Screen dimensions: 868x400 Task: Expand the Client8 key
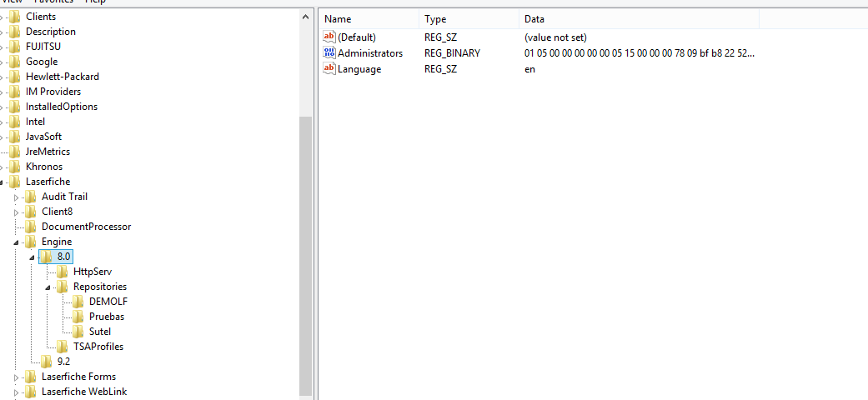(16, 212)
